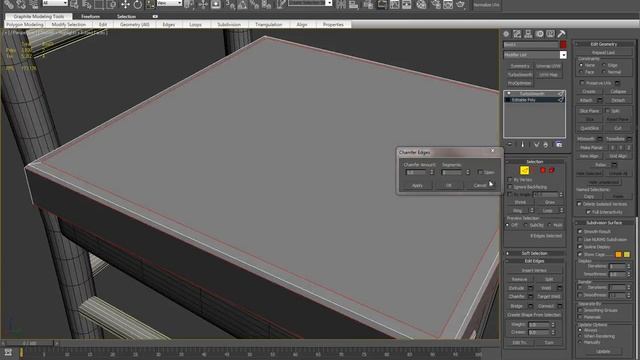Open the selection filter dropdown in toolbar

point(55,3)
